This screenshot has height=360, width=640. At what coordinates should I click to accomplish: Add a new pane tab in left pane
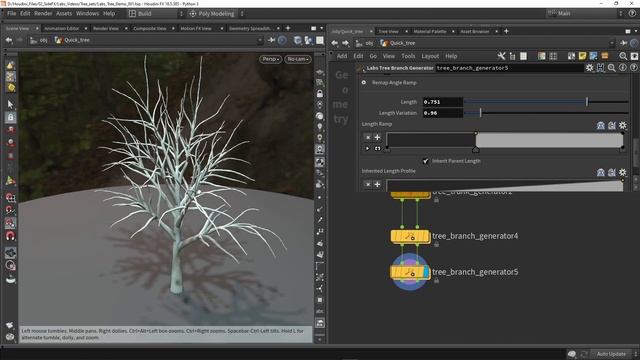(x=288, y=28)
